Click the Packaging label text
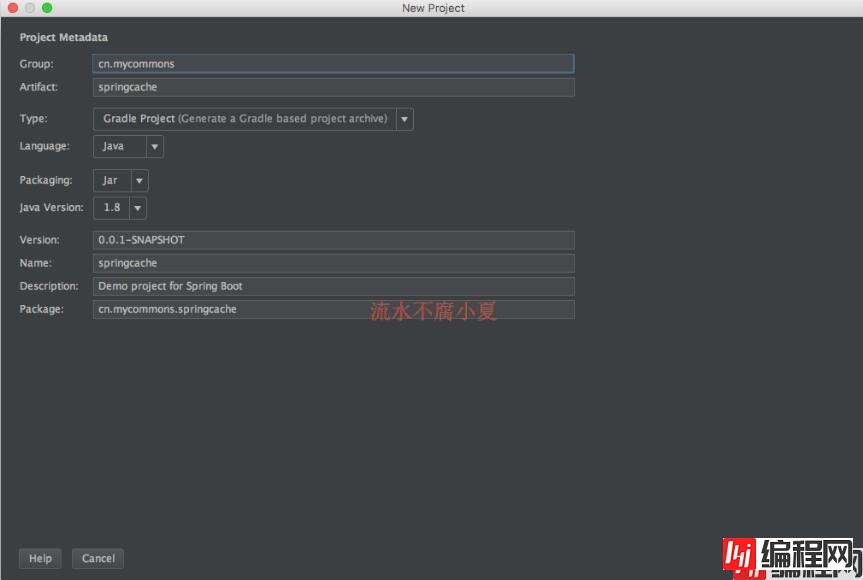This screenshot has width=863, height=580. (x=45, y=181)
